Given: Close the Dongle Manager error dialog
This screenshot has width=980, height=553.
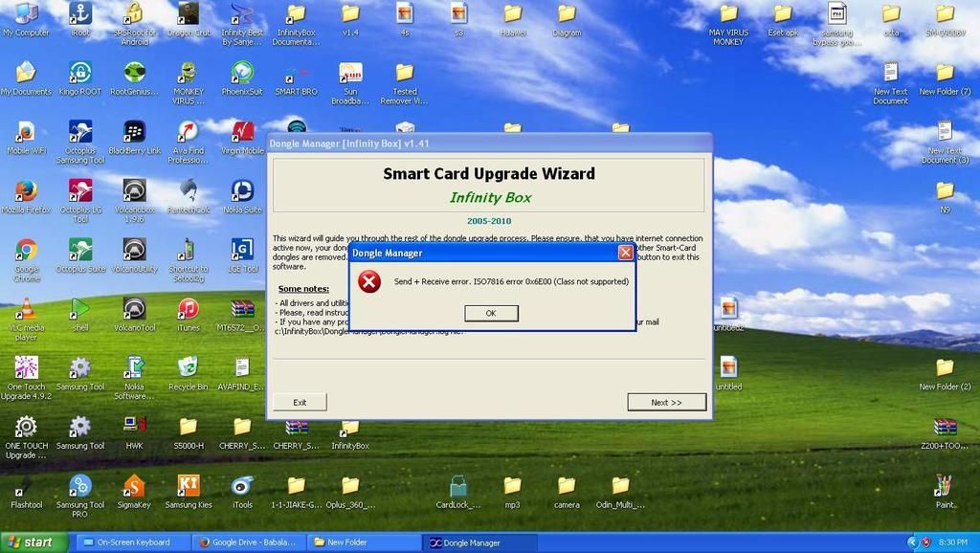Looking at the screenshot, I should [625, 253].
